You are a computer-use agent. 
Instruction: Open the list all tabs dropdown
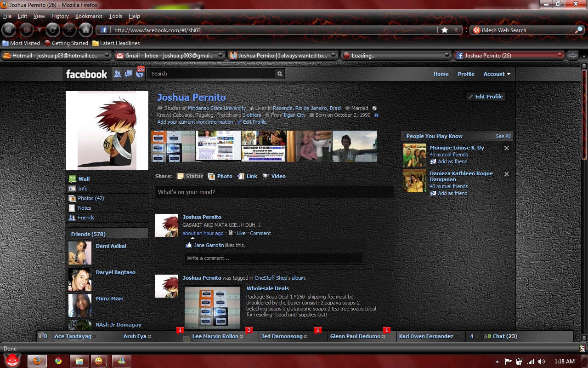pyautogui.click(x=583, y=56)
